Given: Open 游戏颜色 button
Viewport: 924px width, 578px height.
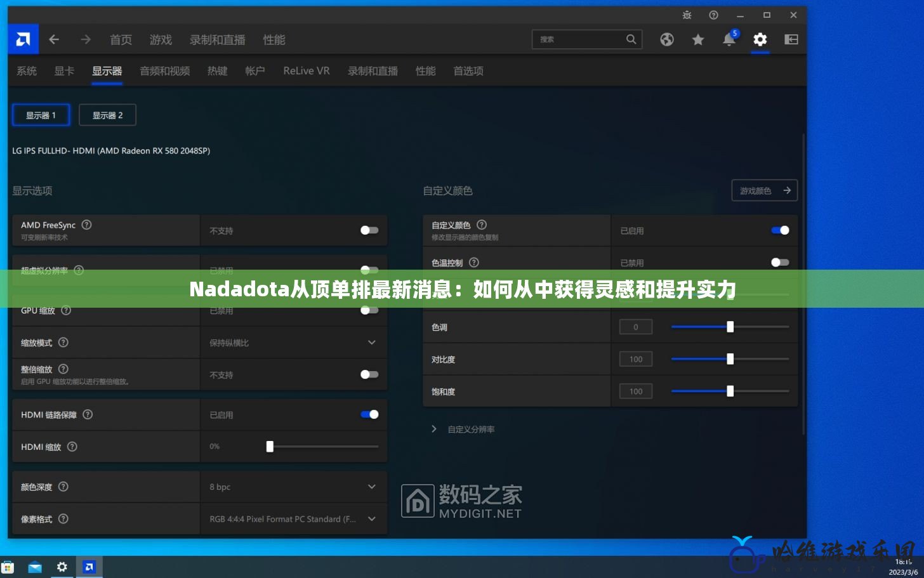Looking at the screenshot, I should point(765,190).
